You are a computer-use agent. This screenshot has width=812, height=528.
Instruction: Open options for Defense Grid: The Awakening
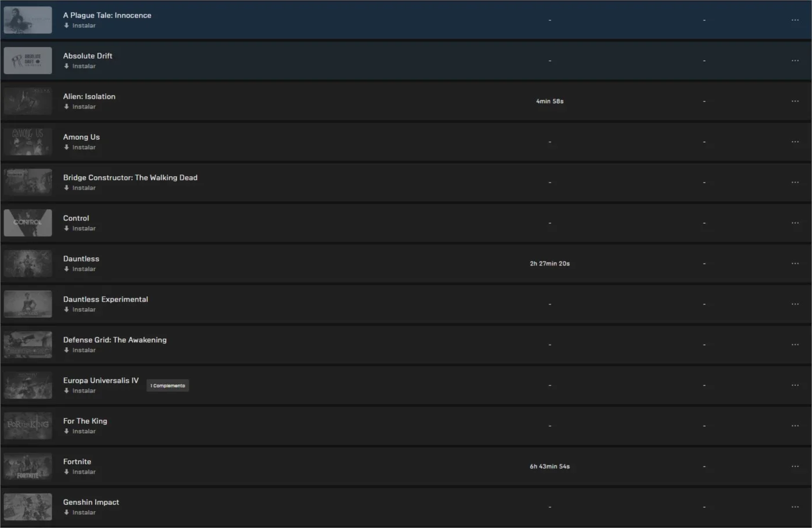[795, 345]
